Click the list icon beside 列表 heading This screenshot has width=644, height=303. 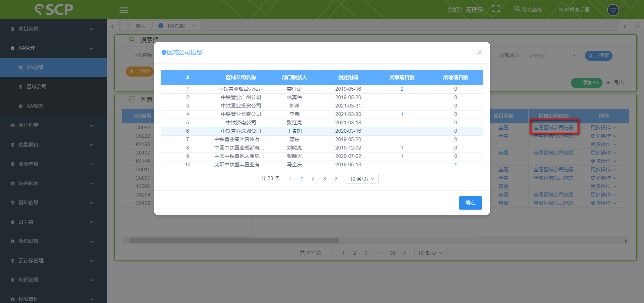click(x=132, y=99)
